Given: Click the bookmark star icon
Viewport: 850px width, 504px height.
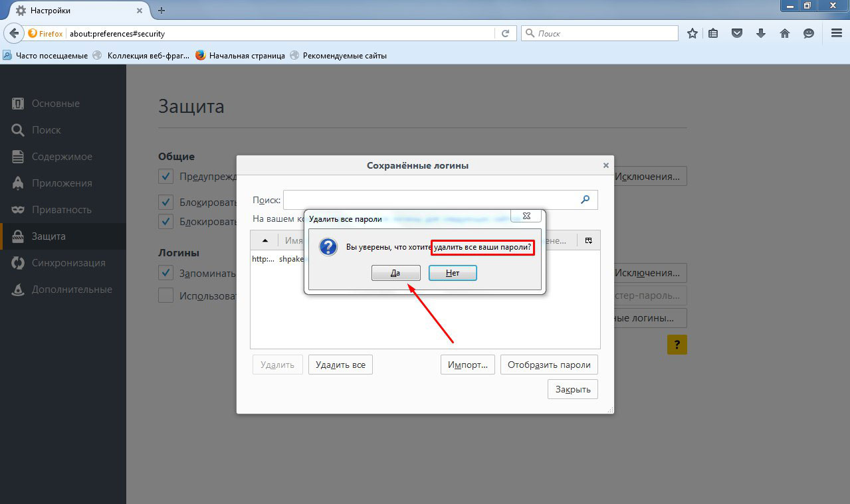Looking at the screenshot, I should pyautogui.click(x=692, y=33).
